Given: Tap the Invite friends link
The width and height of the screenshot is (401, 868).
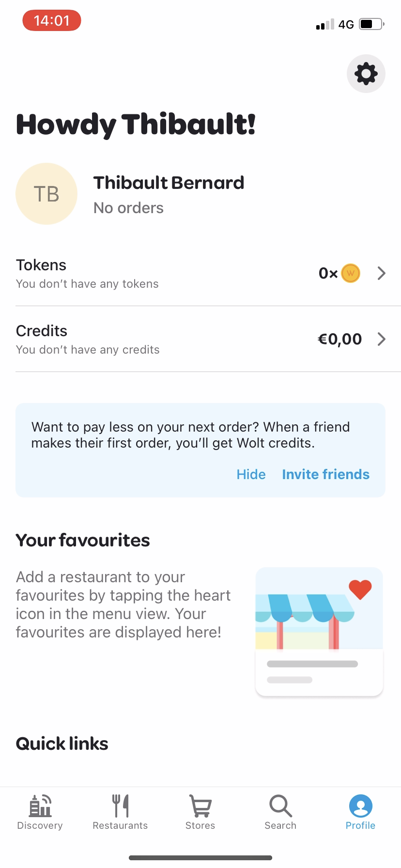Looking at the screenshot, I should pos(325,474).
